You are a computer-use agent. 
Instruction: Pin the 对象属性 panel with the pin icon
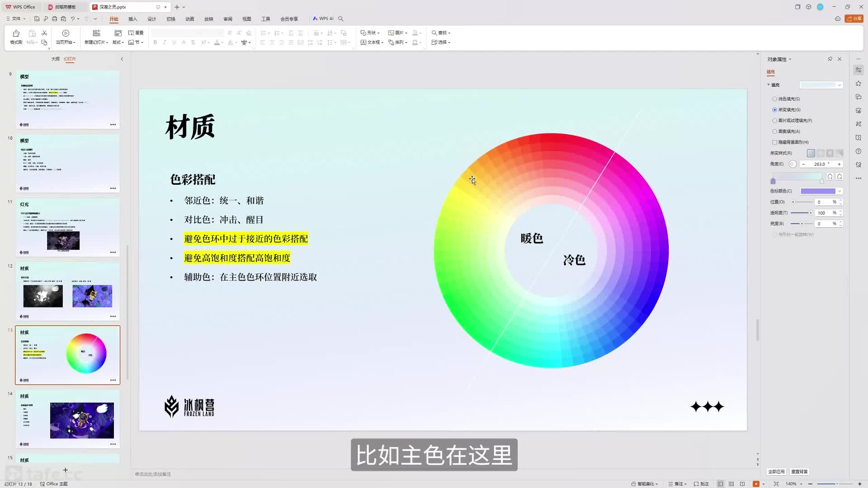tap(830, 59)
